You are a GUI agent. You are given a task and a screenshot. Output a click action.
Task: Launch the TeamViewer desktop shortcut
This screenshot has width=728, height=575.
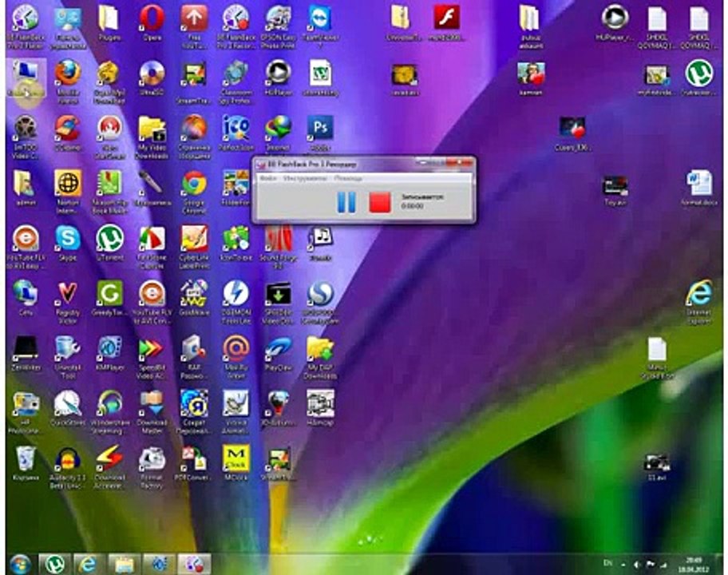320,27
